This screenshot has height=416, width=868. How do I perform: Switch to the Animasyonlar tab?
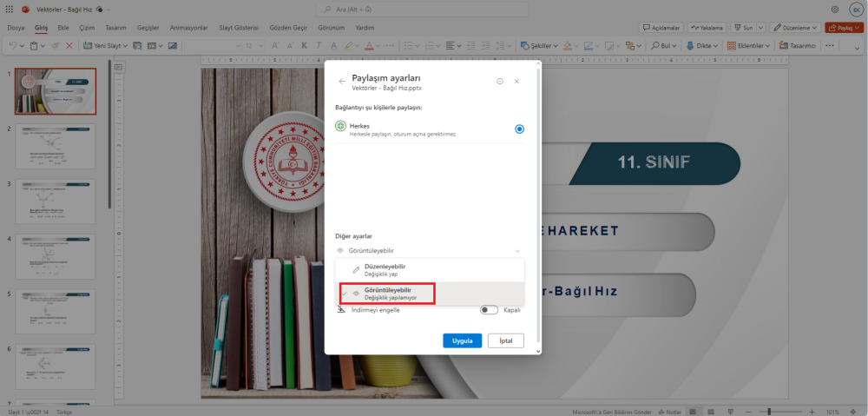coord(188,27)
